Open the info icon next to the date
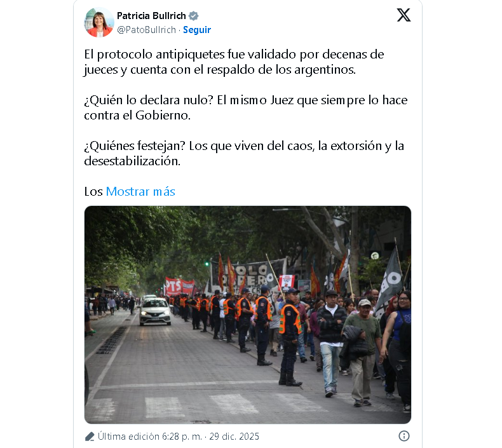 [404, 436]
